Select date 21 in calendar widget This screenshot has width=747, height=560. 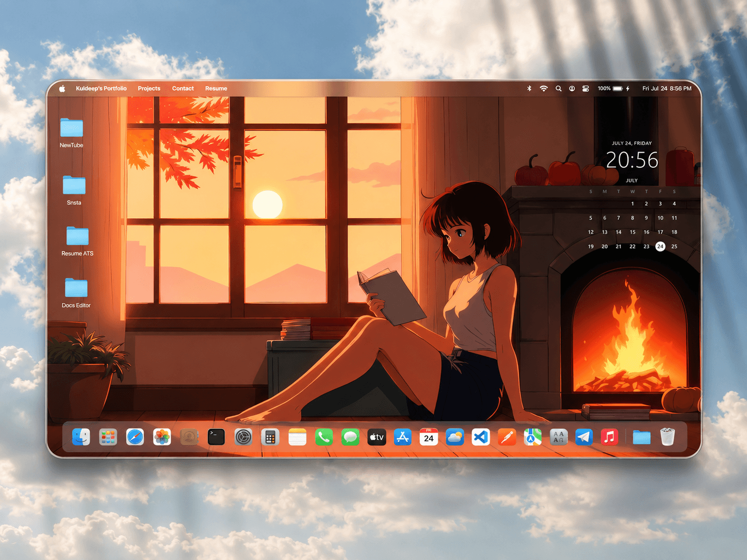click(x=619, y=246)
